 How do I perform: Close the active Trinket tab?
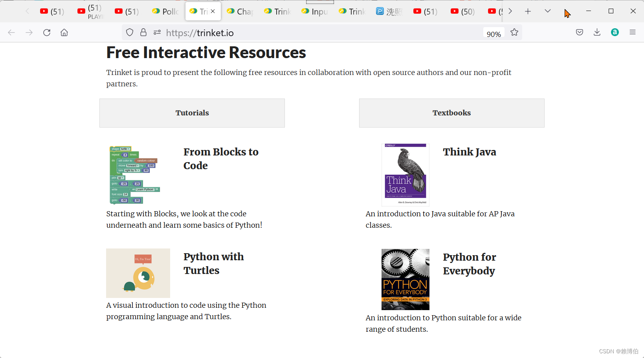[x=213, y=11]
